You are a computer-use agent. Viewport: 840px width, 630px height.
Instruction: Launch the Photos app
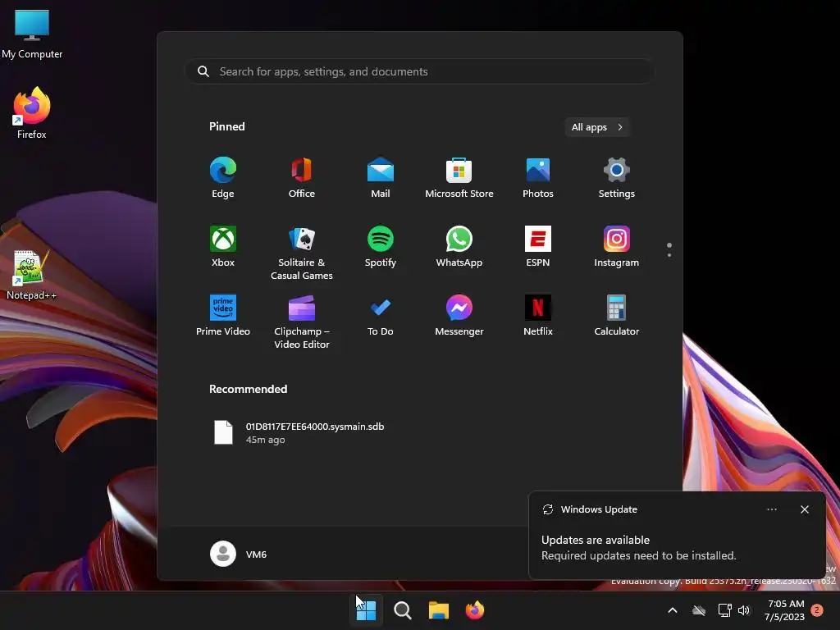click(538, 178)
